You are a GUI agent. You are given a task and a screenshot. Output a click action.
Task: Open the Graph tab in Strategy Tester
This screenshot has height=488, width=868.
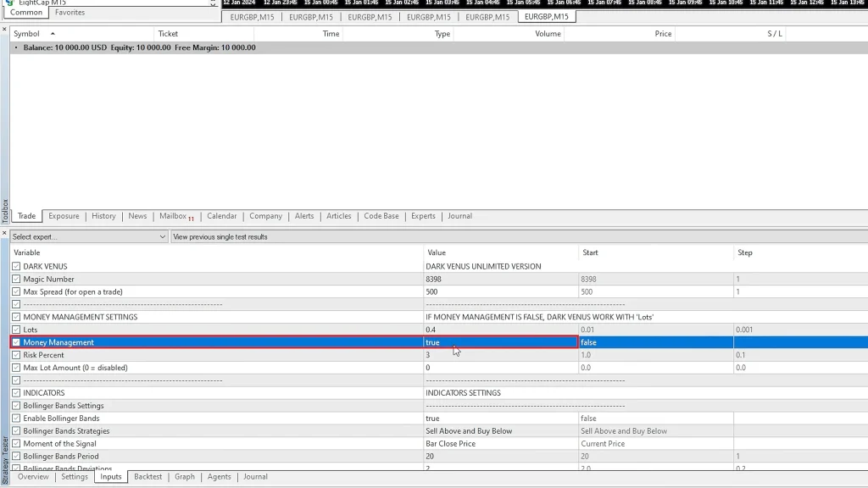[x=185, y=477]
